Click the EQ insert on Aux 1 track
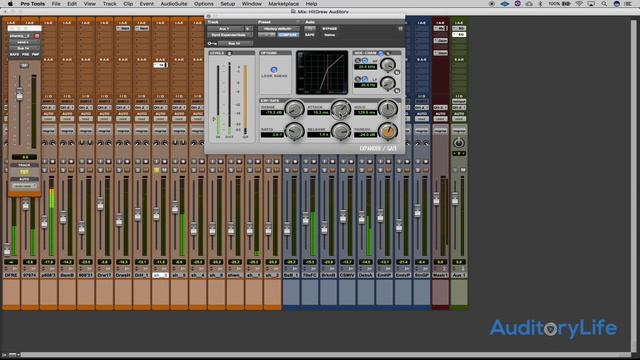640x360 pixels. [x=459, y=35]
